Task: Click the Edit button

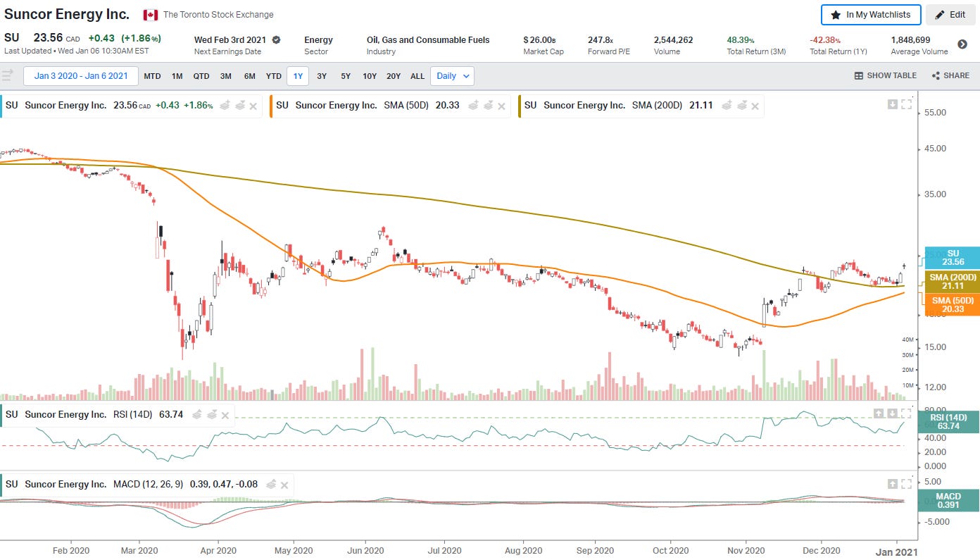Action: [x=950, y=15]
